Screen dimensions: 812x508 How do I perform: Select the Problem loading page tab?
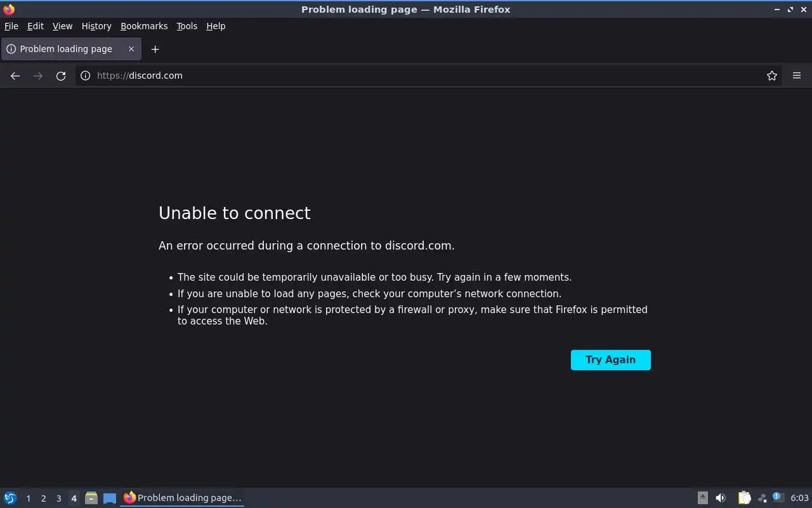[x=71, y=49]
